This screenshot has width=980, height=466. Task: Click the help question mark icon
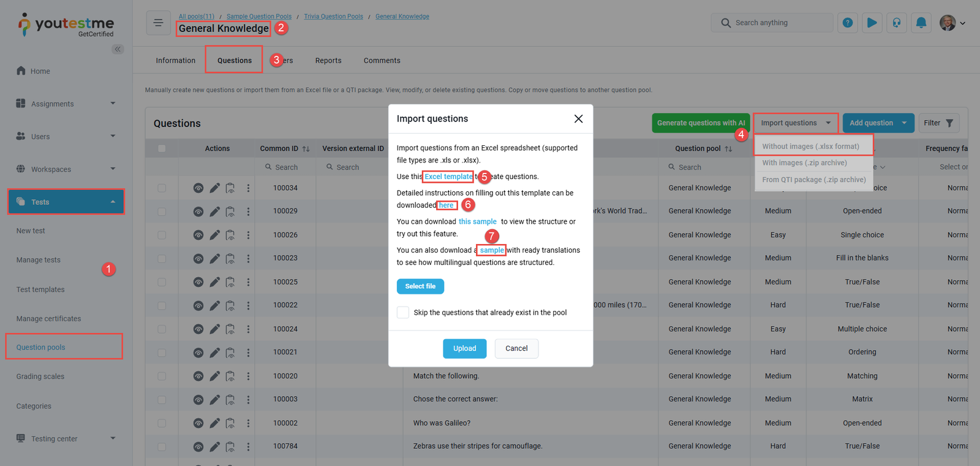click(x=848, y=23)
